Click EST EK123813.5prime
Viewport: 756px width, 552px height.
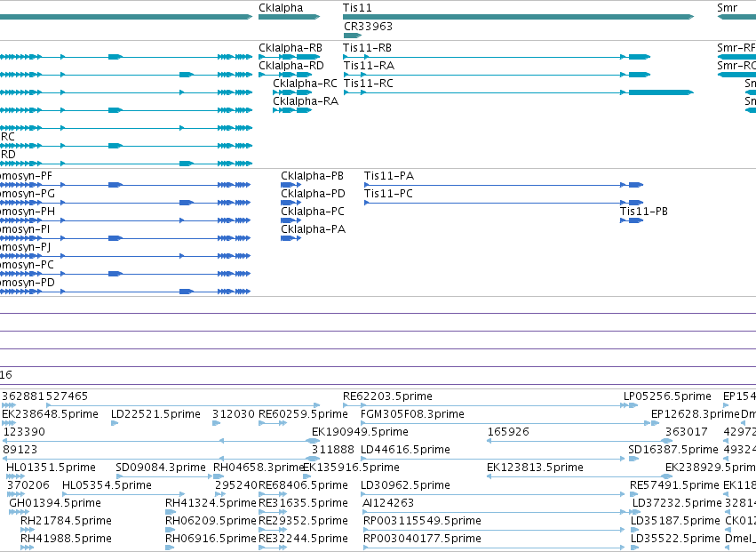[580, 476]
